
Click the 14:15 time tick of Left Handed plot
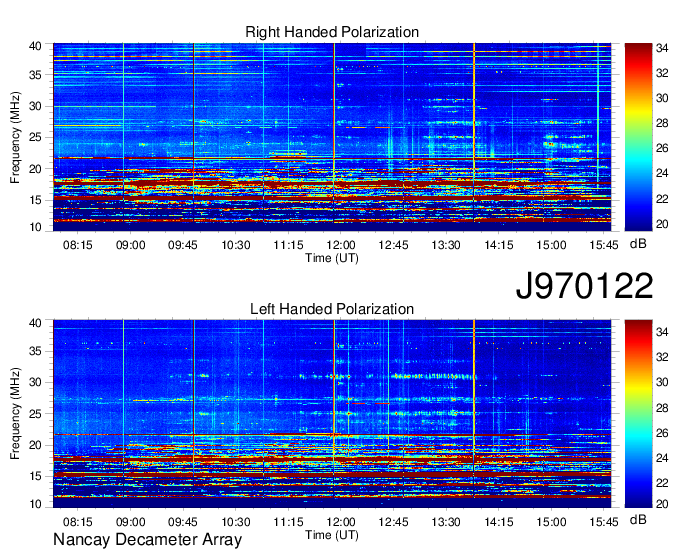tap(499, 522)
